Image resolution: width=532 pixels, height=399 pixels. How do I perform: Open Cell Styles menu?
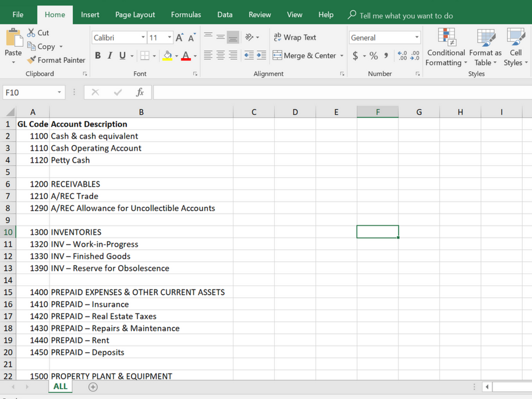point(516,47)
